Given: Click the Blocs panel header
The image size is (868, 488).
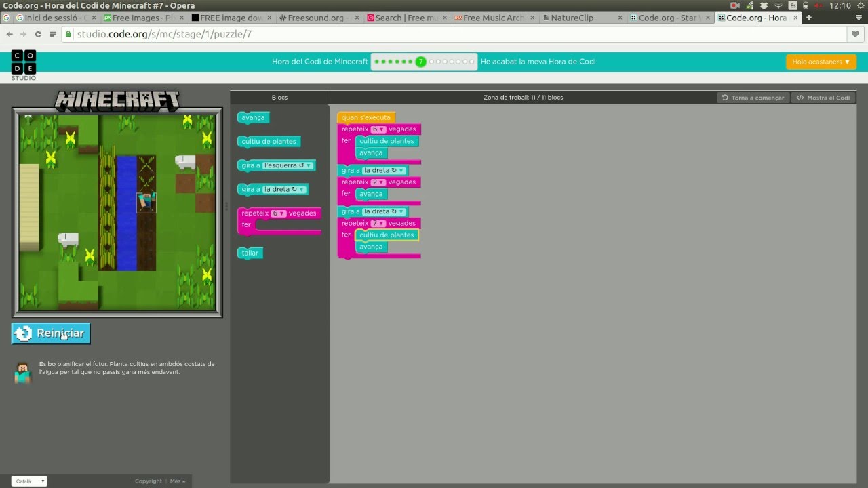Looking at the screenshot, I should 279,98.
